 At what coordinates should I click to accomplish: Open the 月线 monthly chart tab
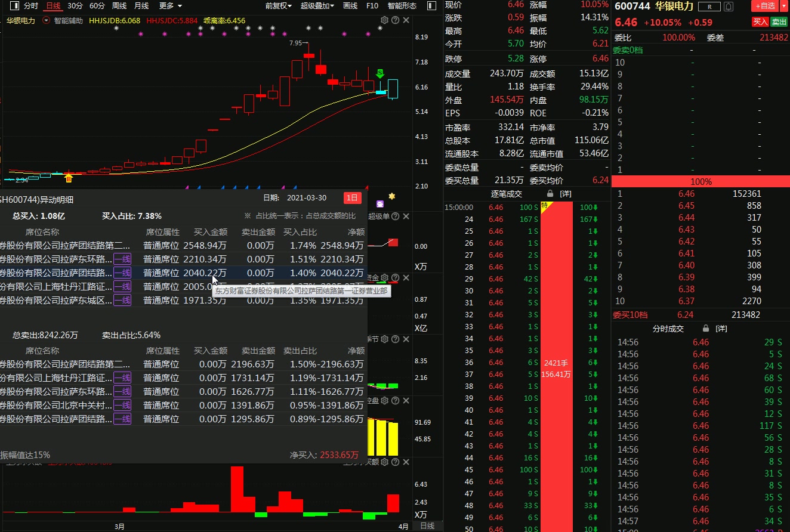[x=141, y=6]
